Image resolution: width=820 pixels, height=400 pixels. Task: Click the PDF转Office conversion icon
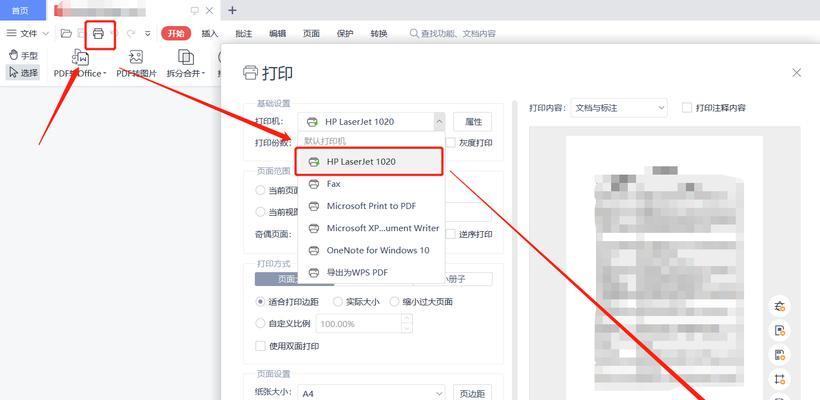(x=80, y=57)
